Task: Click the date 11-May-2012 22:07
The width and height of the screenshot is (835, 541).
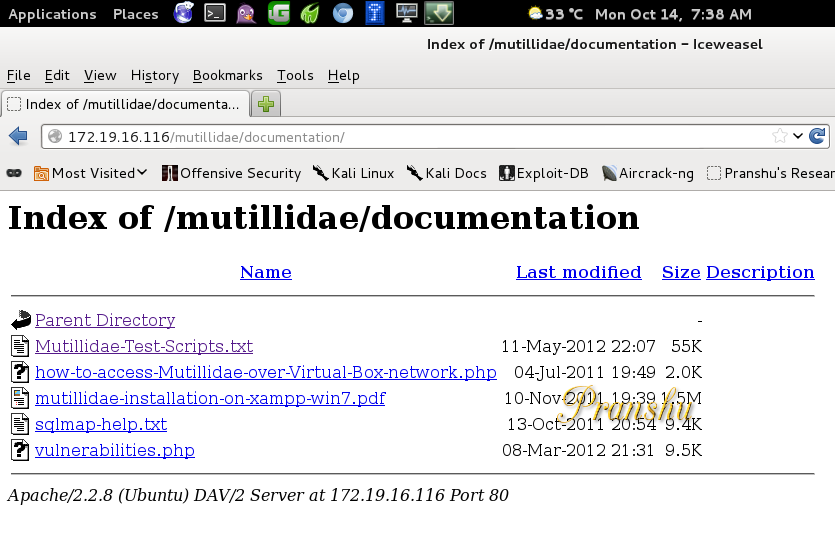Action: coord(578,346)
